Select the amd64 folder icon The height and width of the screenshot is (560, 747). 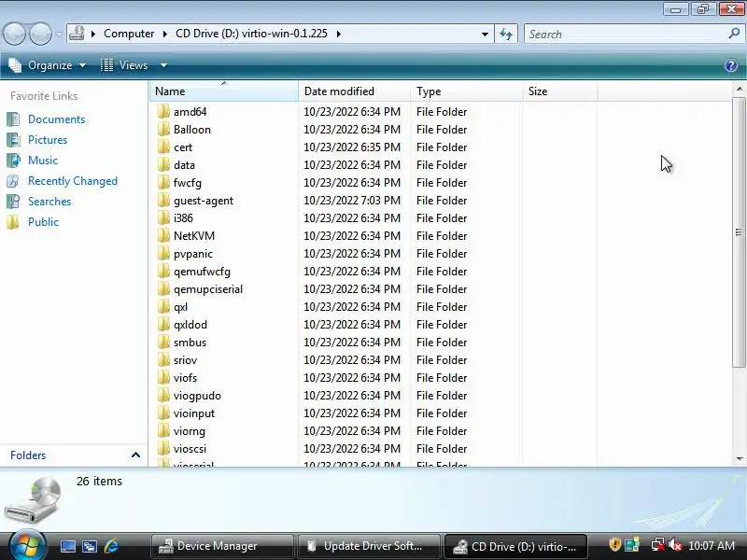click(163, 111)
